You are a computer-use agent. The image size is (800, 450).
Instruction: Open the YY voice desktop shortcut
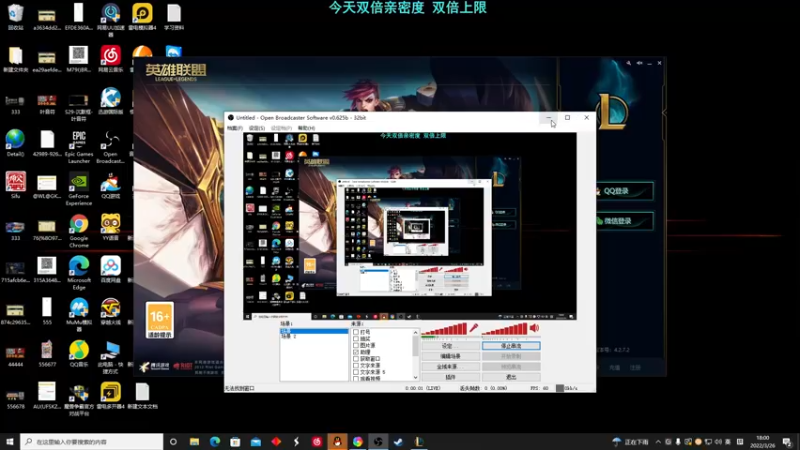(x=110, y=227)
